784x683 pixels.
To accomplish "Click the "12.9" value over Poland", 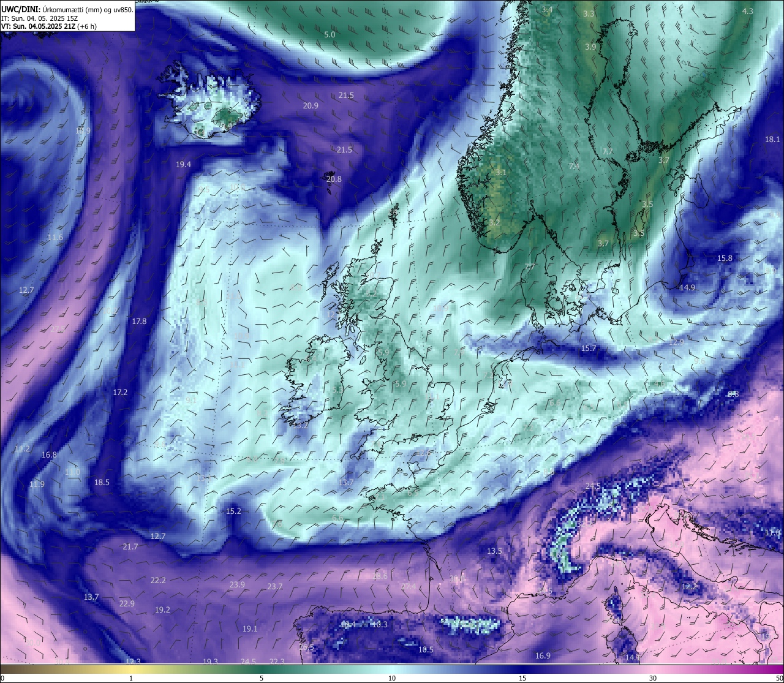I will click(676, 342).
